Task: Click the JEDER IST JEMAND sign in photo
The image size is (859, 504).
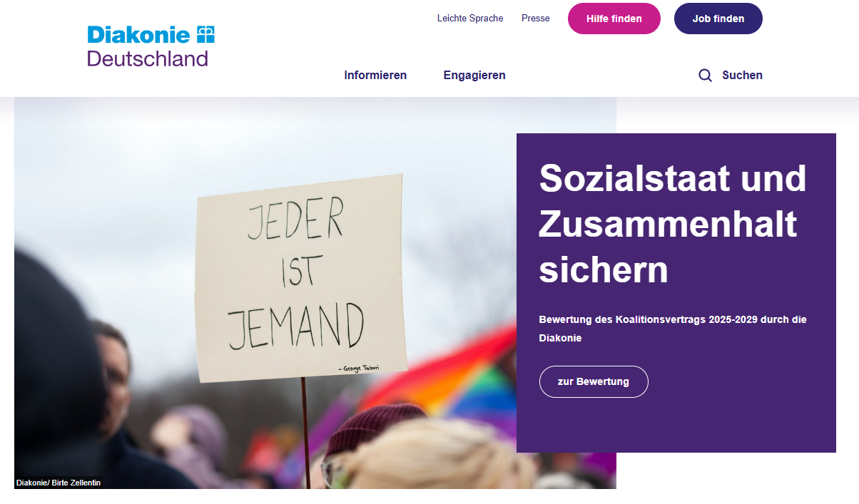Action: click(300, 278)
